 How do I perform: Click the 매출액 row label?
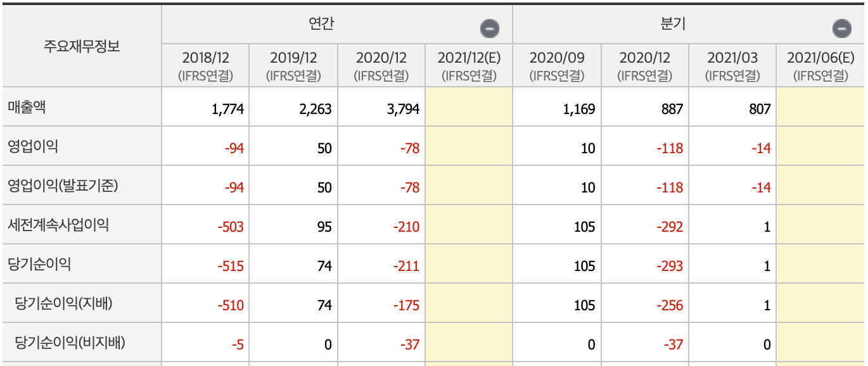pyautogui.click(x=27, y=107)
